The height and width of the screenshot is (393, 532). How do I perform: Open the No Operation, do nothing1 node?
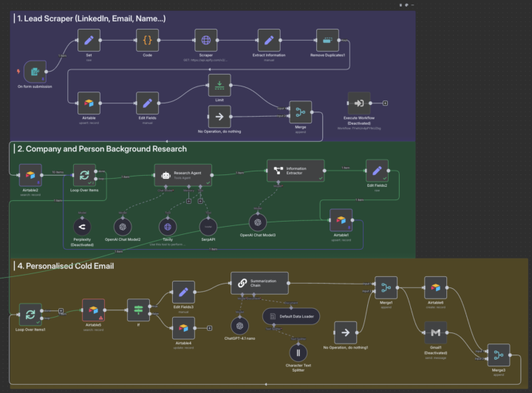[345, 332]
